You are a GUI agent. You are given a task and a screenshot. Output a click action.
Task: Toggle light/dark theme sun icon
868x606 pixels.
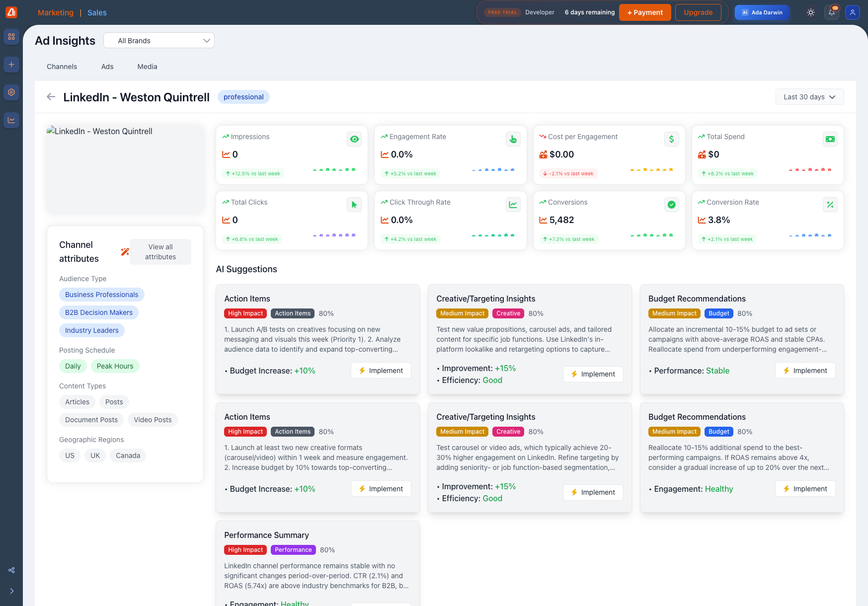[811, 12]
